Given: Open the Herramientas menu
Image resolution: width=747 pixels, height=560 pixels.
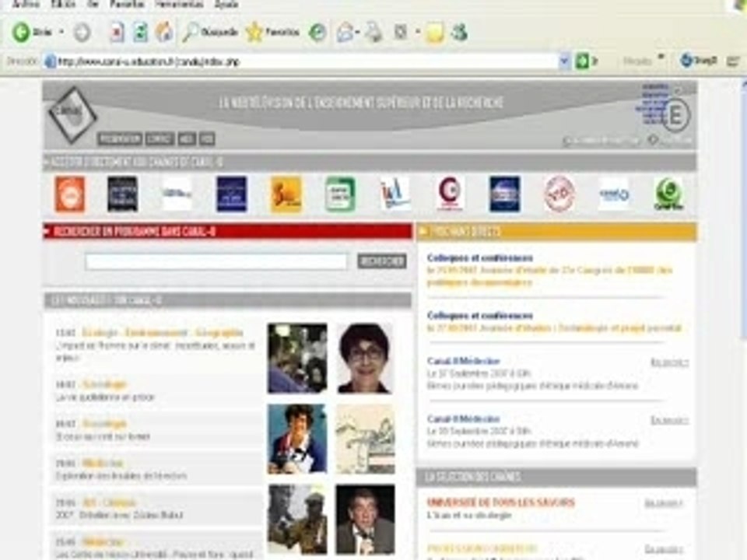Looking at the screenshot, I should pyautogui.click(x=179, y=4).
